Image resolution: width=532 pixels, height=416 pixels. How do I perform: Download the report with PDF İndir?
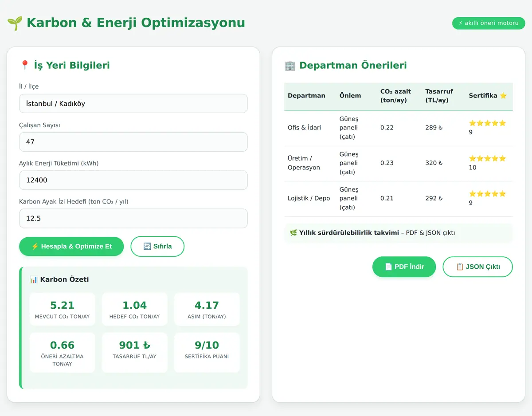pos(404,267)
